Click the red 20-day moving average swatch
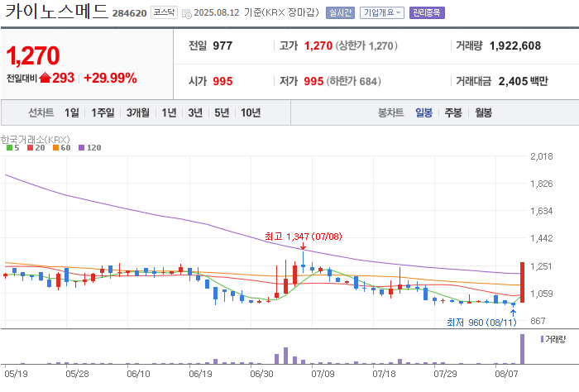579x392 pixels. click(x=31, y=148)
